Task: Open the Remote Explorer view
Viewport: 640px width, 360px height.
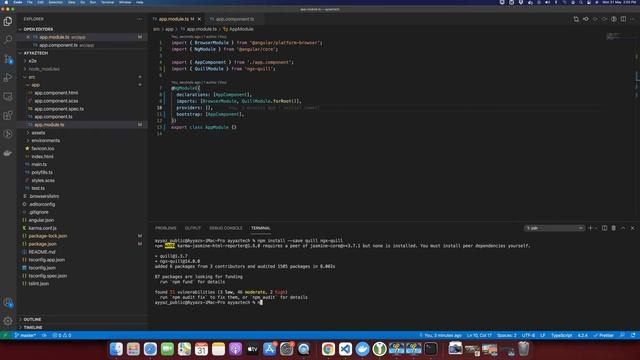Action: tap(8, 96)
